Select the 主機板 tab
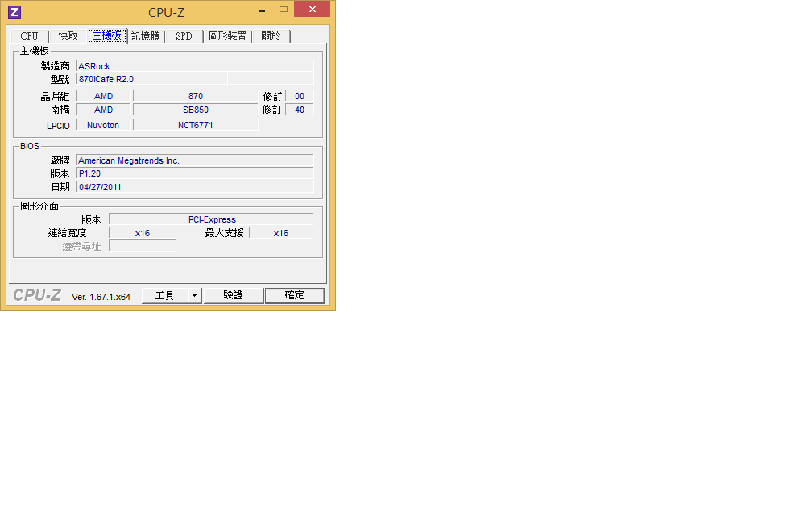Image resolution: width=812 pixels, height=508 pixels. click(x=107, y=35)
